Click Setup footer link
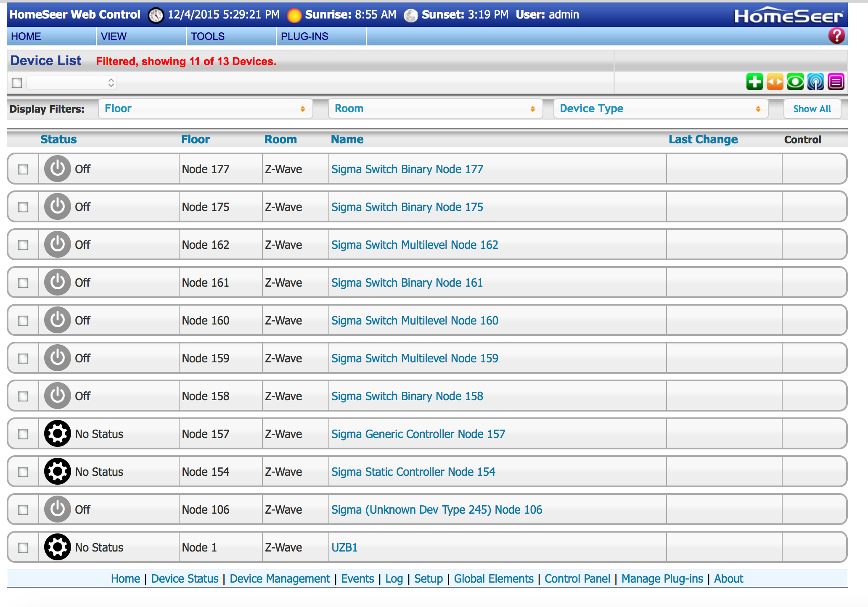Screen dimensions: 868x607 [429, 579]
